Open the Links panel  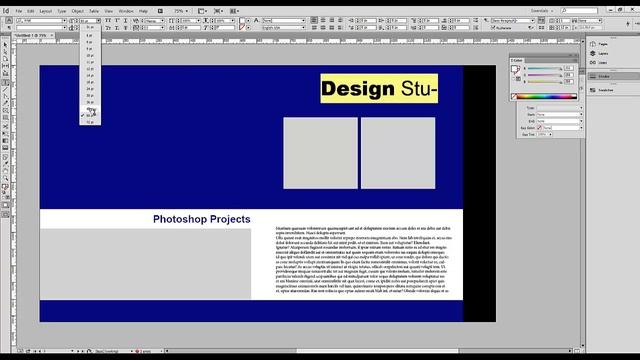pos(599,62)
